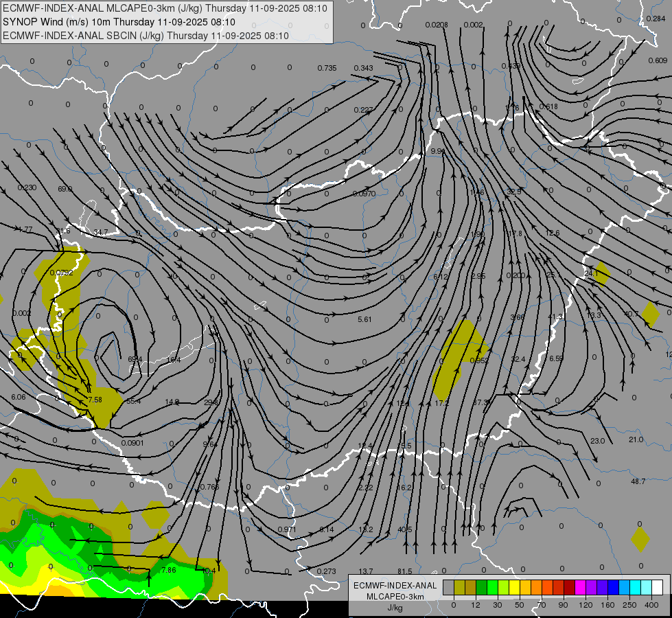Click the map value '6.06'
Screen dimensions: 672x618
point(19,397)
